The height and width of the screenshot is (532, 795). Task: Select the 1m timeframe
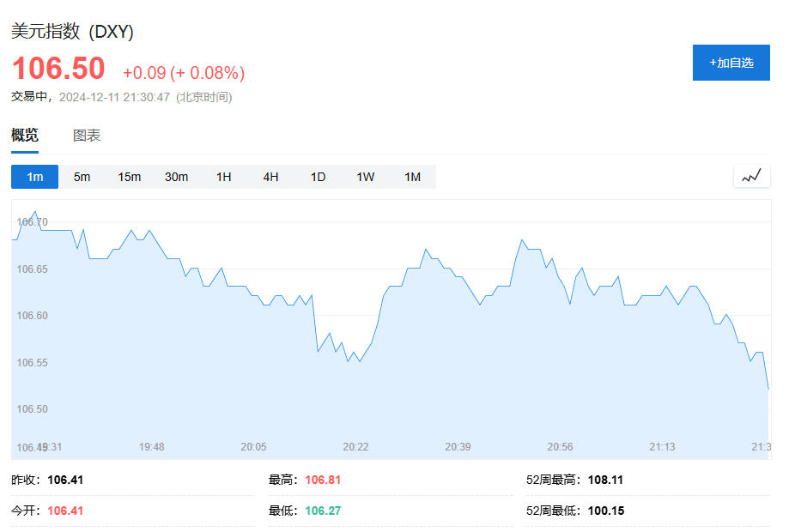(34, 177)
